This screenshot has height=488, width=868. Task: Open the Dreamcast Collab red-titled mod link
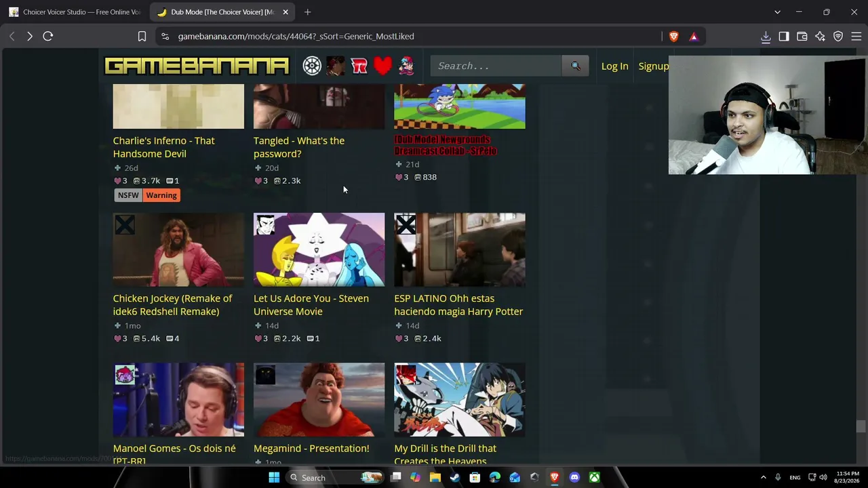point(446,145)
